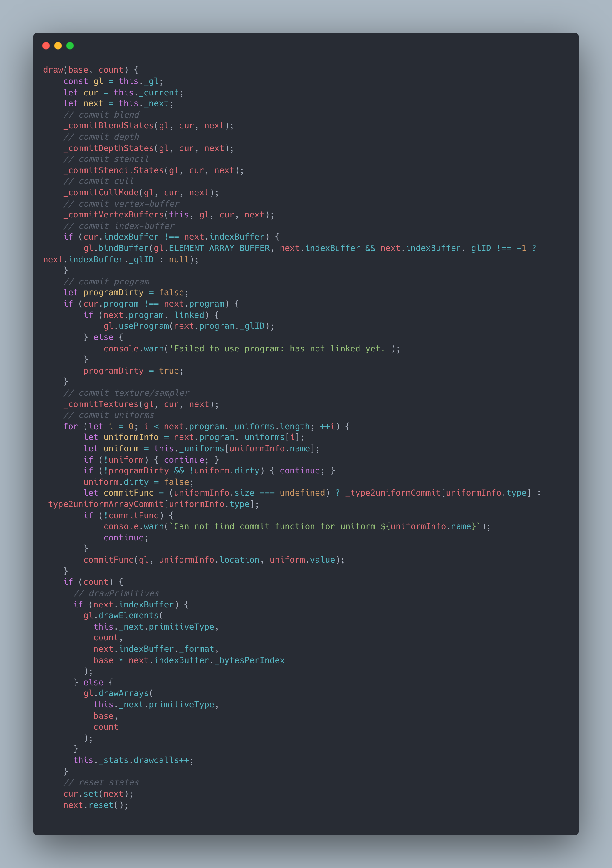Screen dimensions: 612x868
Task: Click the 'let programDirty = false' line
Action: point(126,293)
